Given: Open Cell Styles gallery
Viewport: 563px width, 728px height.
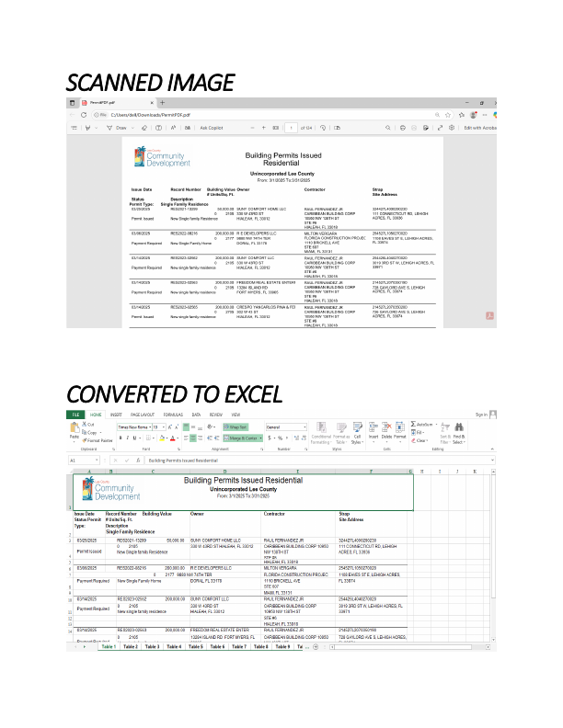Looking at the screenshot, I should (x=357, y=433).
